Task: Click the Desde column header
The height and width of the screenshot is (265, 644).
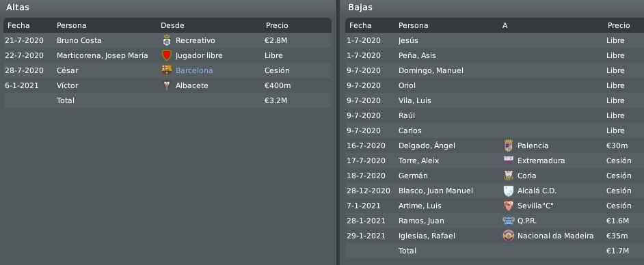Action: tap(172, 25)
